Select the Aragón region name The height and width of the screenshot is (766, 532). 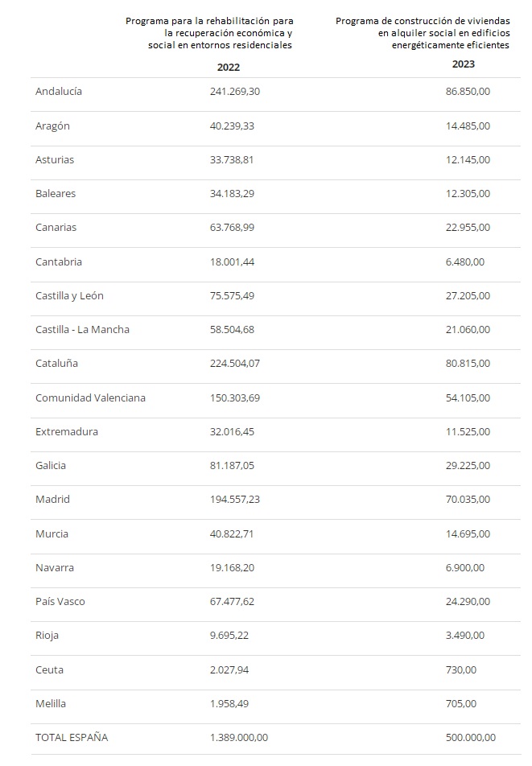tap(52, 126)
